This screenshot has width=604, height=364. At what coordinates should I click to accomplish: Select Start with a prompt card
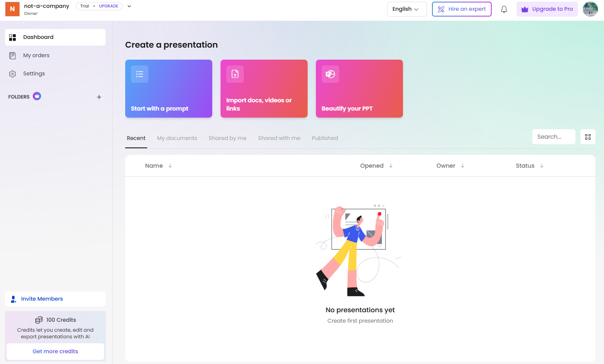click(169, 89)
